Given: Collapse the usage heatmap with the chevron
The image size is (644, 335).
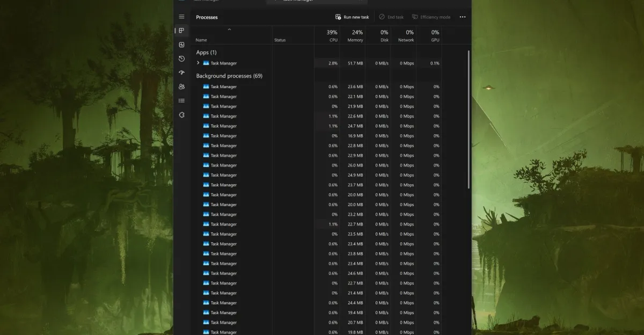Looking at the screenshot, I should (229, 30).
